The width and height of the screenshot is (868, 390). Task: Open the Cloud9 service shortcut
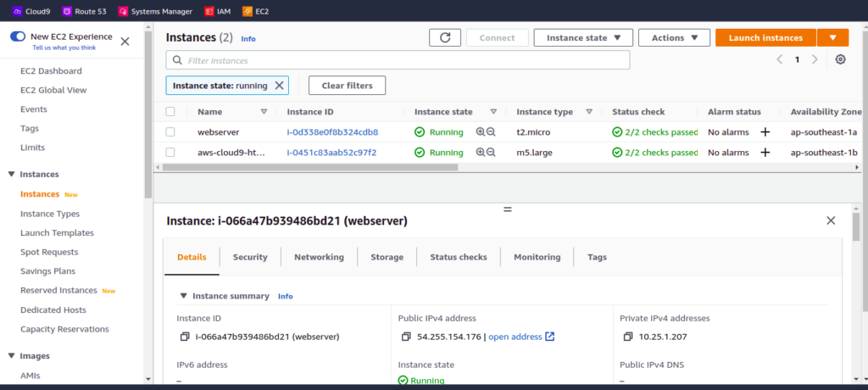coord(31,10)
